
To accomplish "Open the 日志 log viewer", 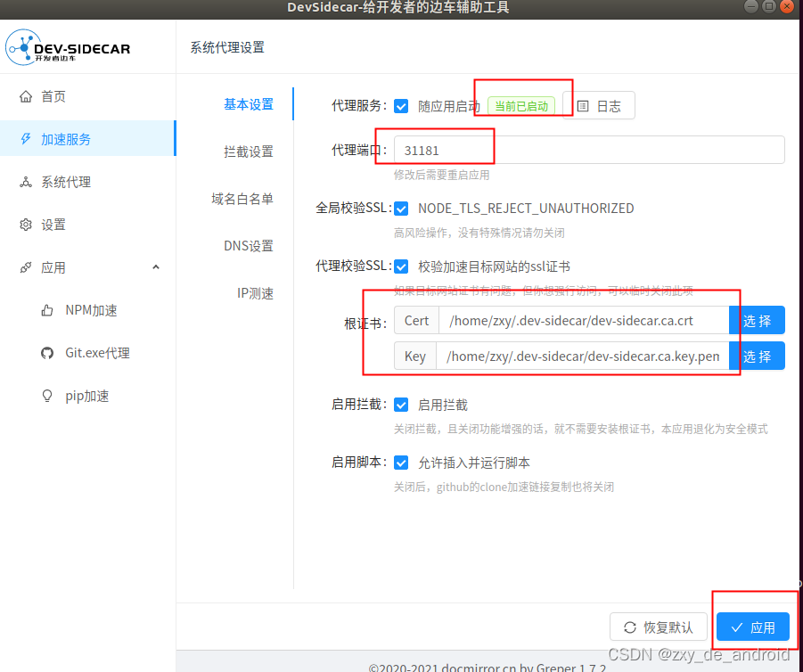I will click(601, 105).
